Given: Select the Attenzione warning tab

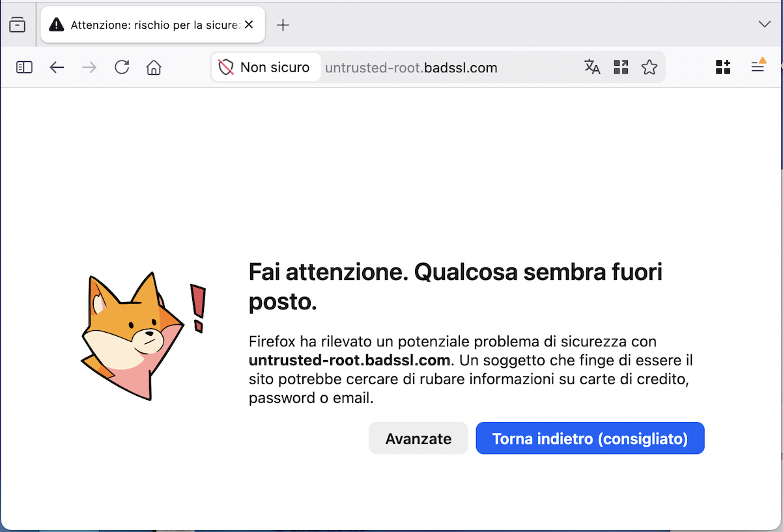Looking at the screenshot, I should pos(147,25).
